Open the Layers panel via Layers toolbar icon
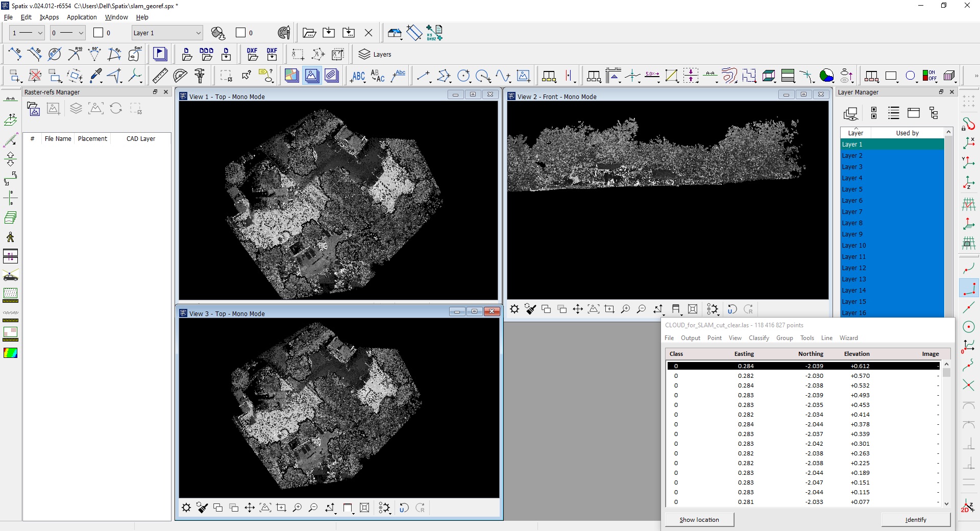The height and width of the screenshot is (531, 980). [x=363, y=54]
